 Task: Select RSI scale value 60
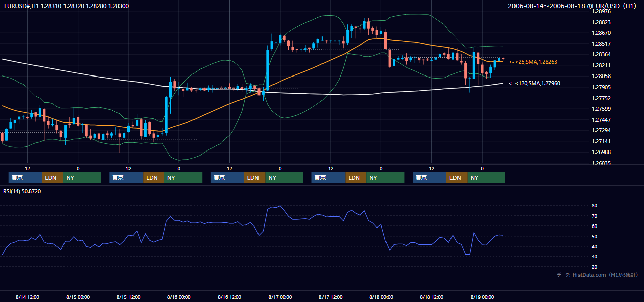click(594, 226)
